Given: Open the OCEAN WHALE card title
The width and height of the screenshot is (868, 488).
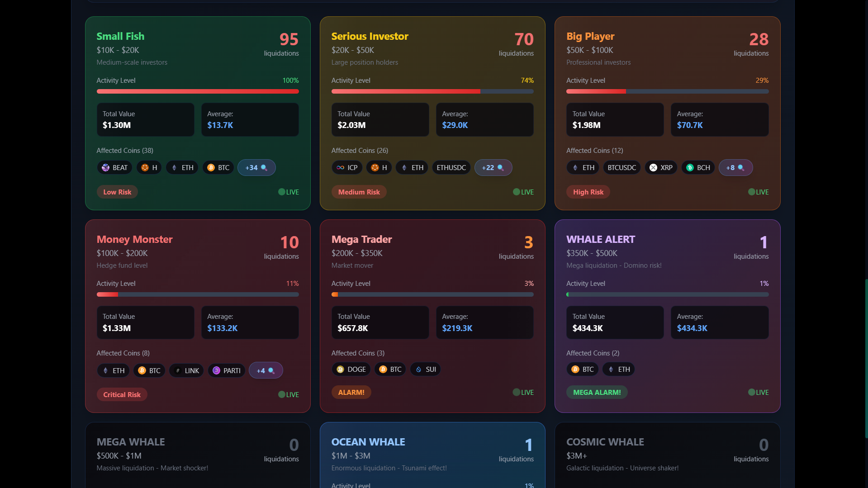Looking at the screenshot, I should (368, 442).
